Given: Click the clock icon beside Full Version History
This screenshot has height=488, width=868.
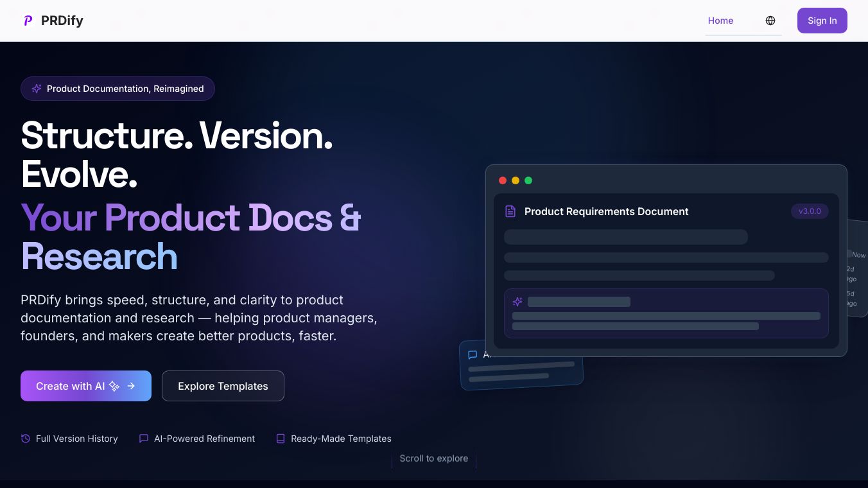Looking at the screenshot, I should pos(26,439).
